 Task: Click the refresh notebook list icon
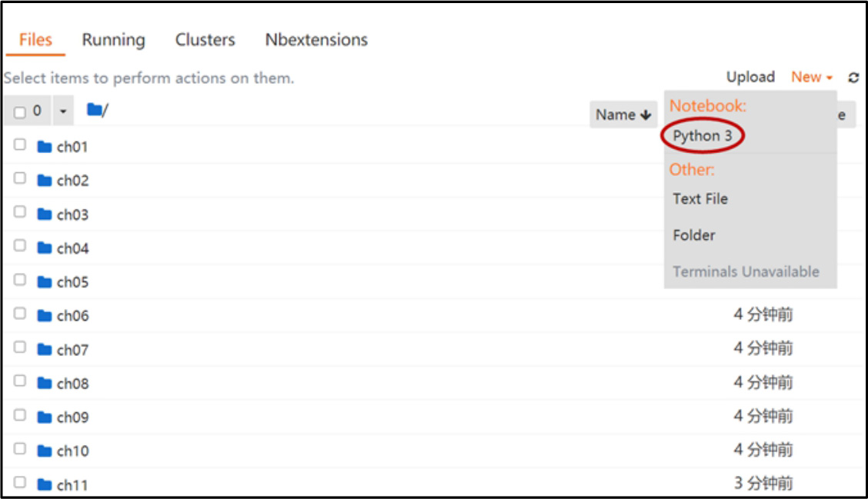coord(853,78)
